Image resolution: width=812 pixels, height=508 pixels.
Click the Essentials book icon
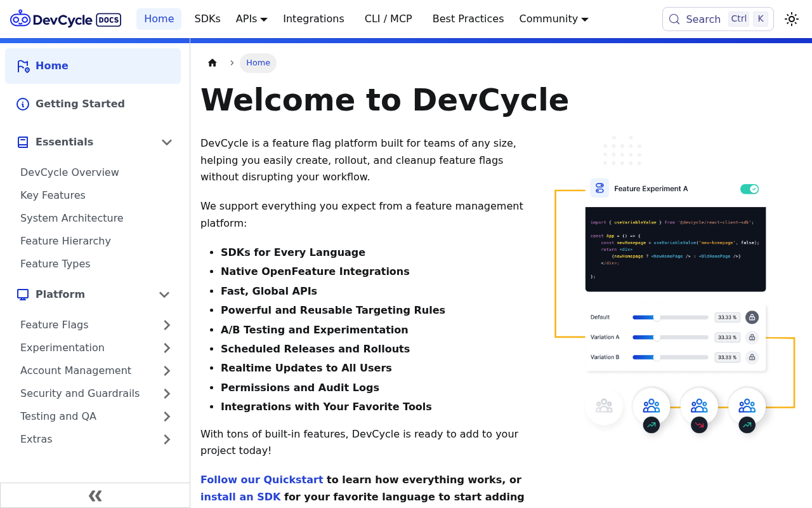click(23, 142)
